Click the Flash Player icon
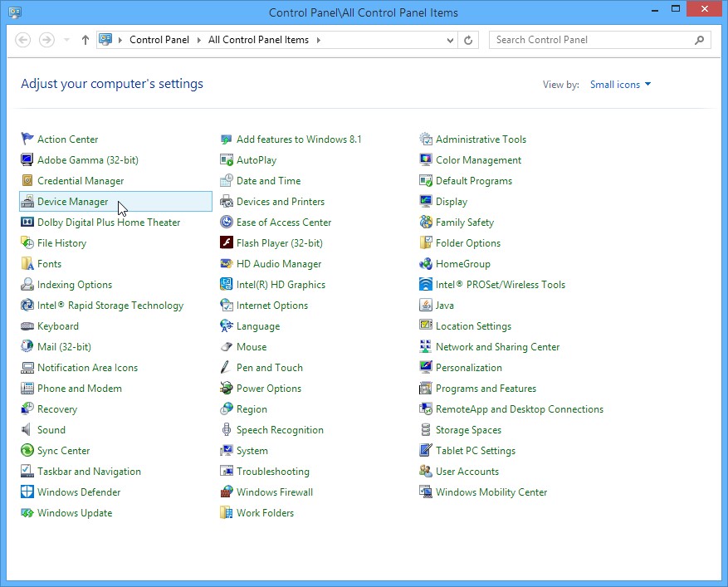 click(x=227, y=243)
